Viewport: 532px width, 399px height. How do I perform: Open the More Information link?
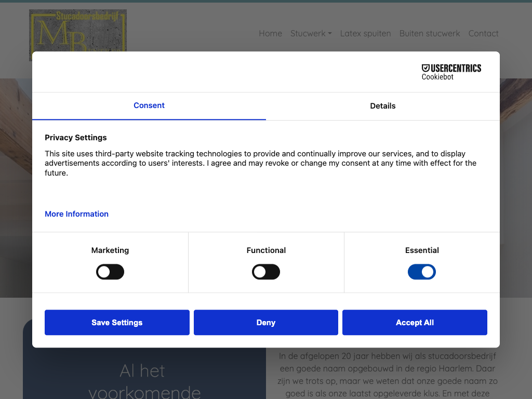pos(76,214)
